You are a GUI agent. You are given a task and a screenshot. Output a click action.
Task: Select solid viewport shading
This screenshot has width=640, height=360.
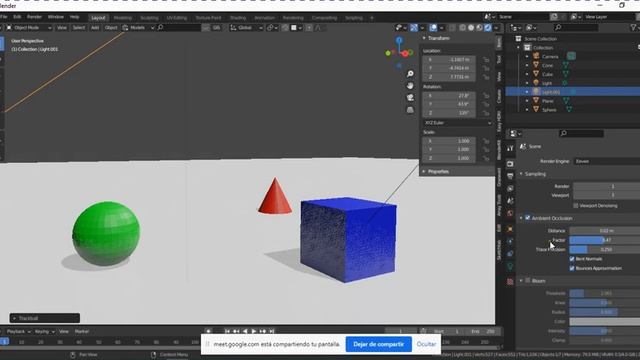click(x=471, y=28)
